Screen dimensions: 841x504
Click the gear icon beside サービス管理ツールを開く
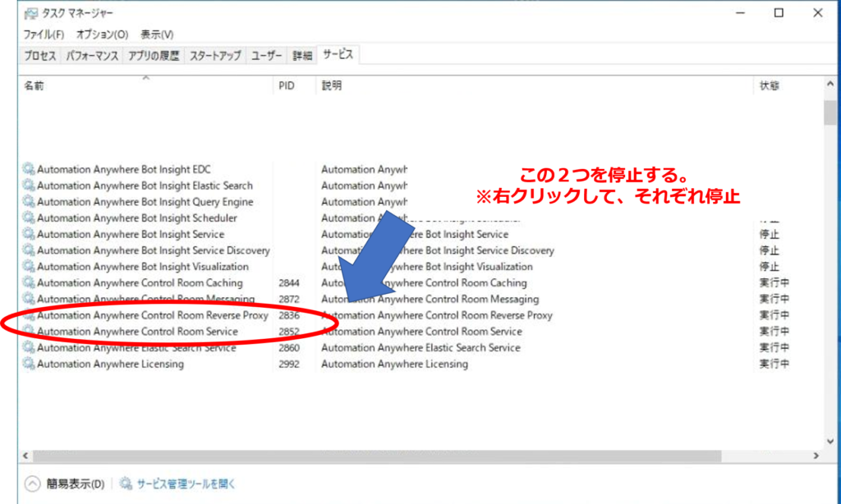(x=126, y=483)
